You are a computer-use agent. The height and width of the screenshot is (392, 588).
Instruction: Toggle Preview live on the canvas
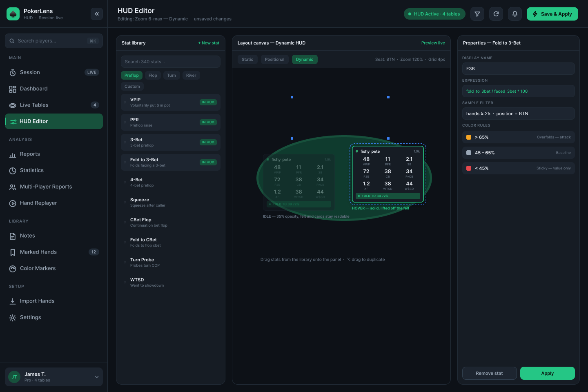coord(433,43)
